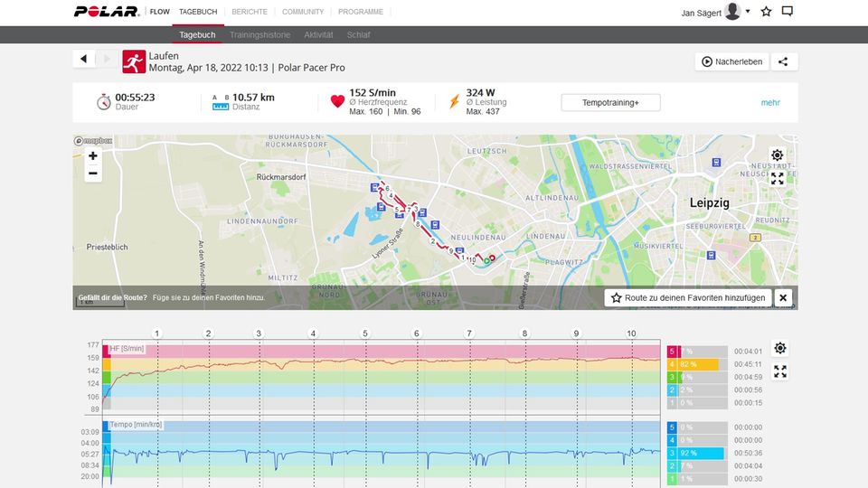This screenshot has width=868, height=488.
Task: Add route via Route zu deinen Favoriten hinzufügen
Action: point(688,297)
